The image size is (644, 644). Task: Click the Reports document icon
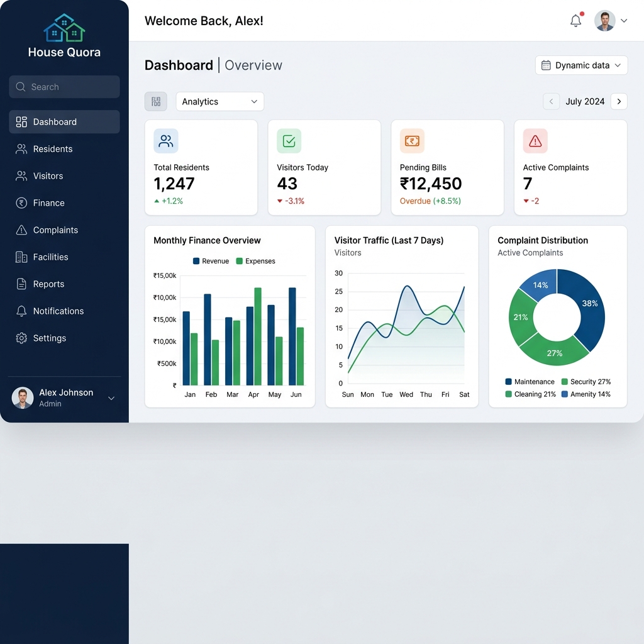pos(21,284)
